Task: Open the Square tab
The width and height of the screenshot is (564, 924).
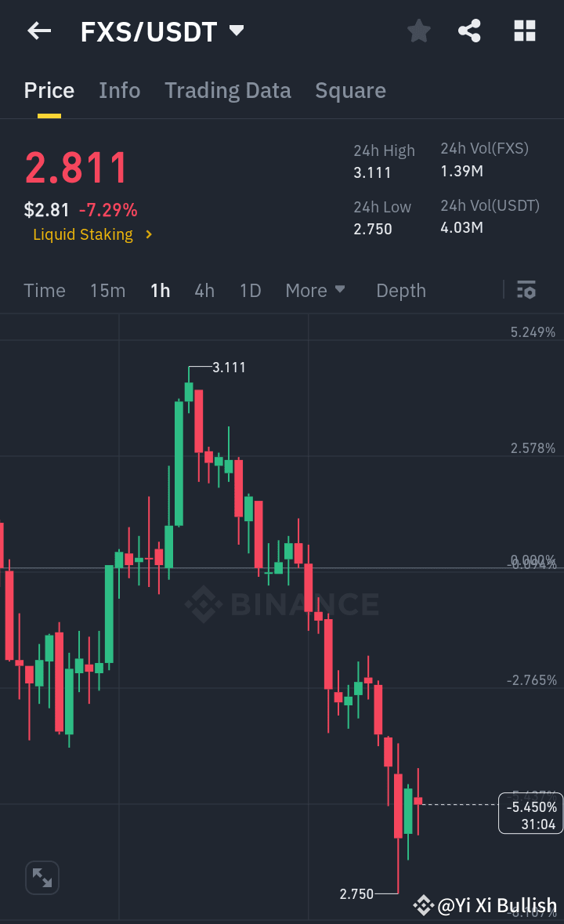Action: click(x=350, y=89)
